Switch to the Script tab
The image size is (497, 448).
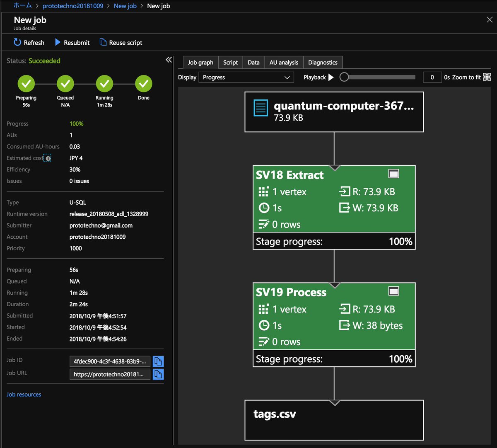click(x=230, y=63)
